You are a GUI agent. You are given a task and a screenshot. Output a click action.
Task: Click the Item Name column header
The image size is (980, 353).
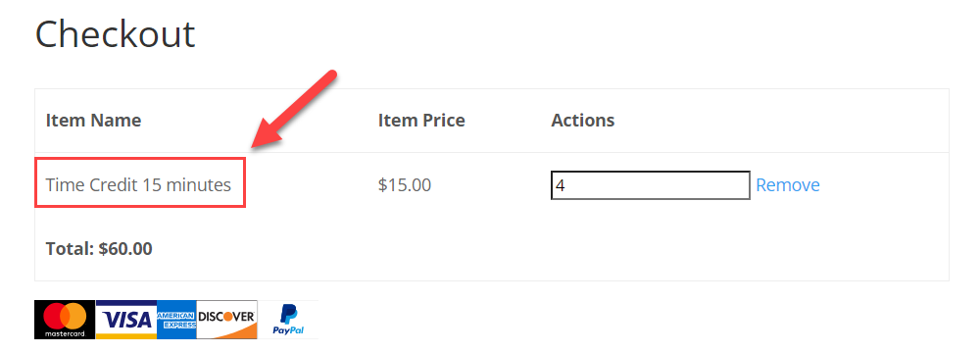click(x=94, y=121)
